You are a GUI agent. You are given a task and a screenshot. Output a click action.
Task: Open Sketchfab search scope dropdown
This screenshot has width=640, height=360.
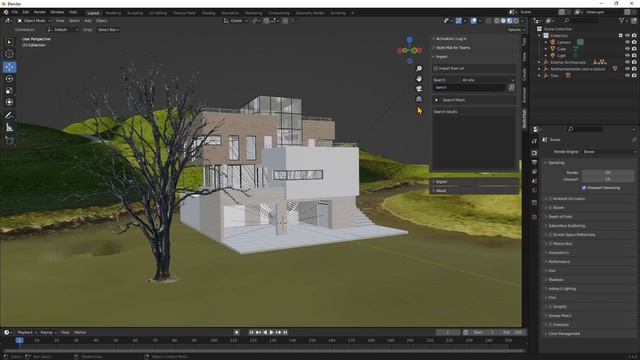point(487,80)
